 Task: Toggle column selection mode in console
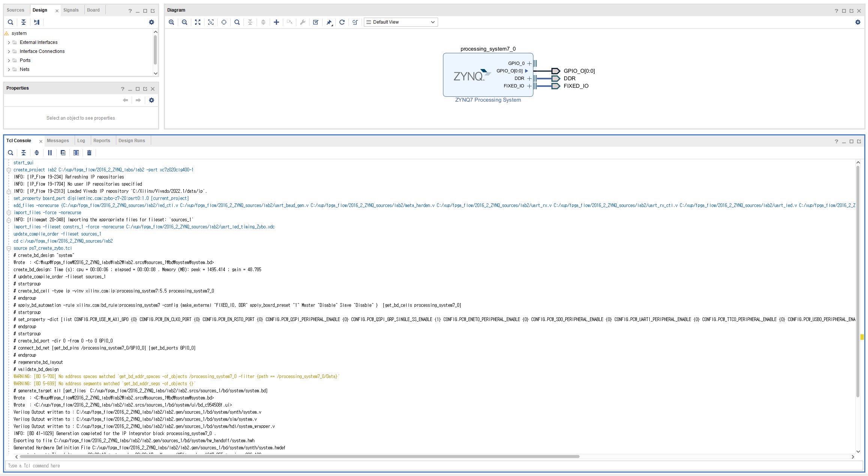click(76, 153)
